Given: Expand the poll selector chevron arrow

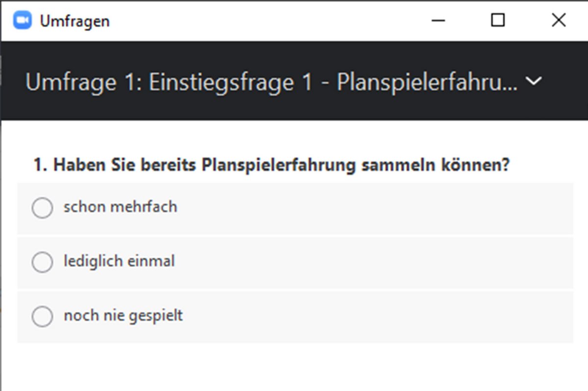Looking at the screenshot, I should [534, 82].
